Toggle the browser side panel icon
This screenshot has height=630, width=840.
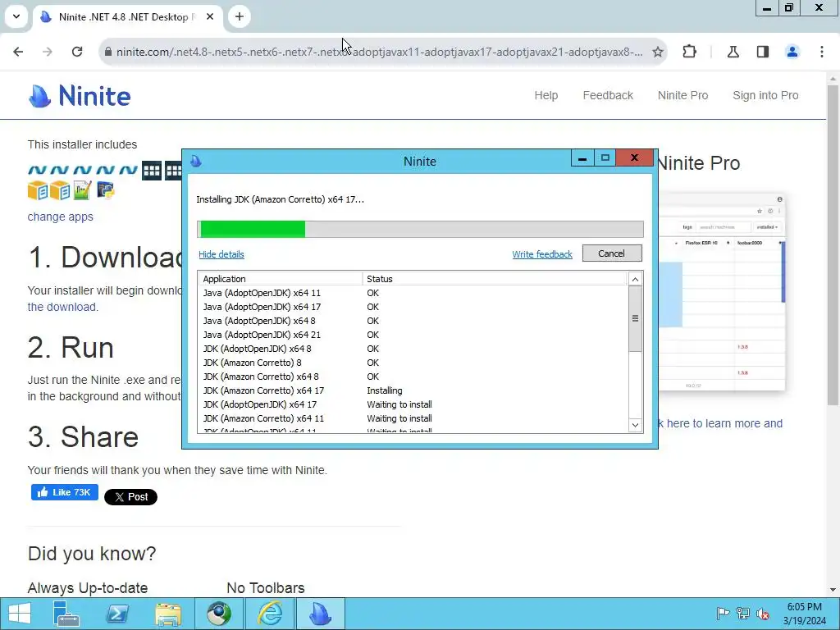pyautogui.click(x=763, y=52)
